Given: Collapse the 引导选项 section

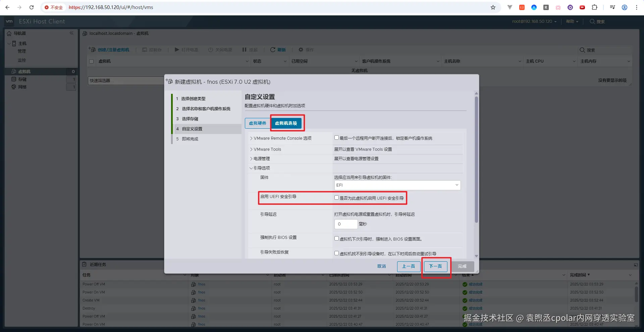Looking at the screenshot, I should (251, 168).
